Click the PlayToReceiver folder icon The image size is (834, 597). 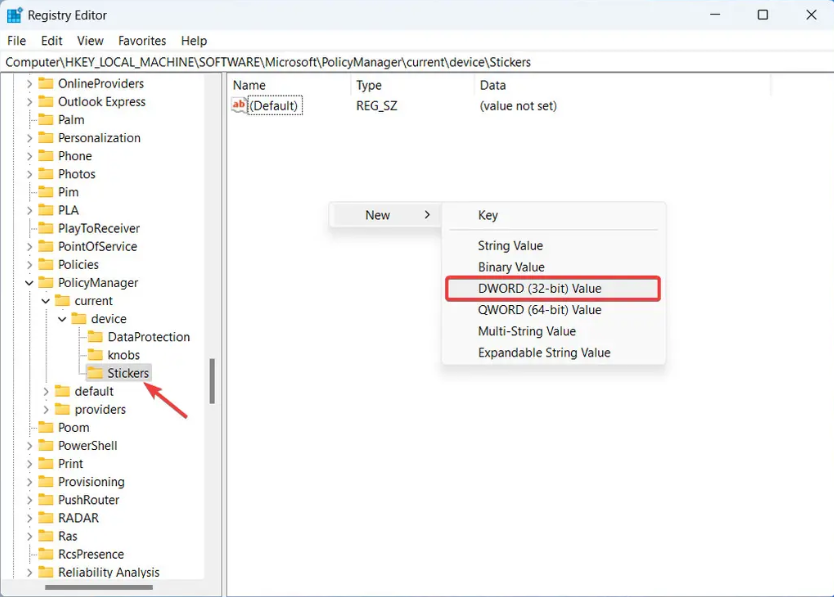click(x=46, y=228)
